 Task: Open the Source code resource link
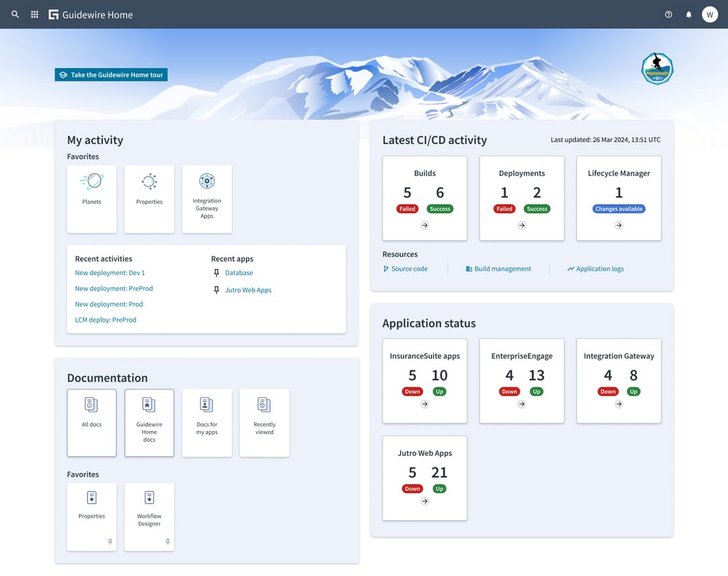click(405, 269)
